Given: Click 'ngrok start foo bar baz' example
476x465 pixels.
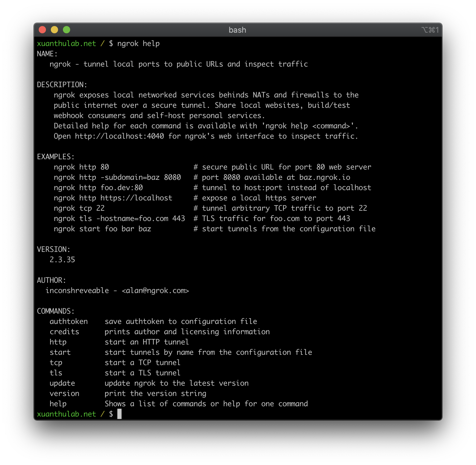Looking at the screenshot, I should click(x=103, y=229).
